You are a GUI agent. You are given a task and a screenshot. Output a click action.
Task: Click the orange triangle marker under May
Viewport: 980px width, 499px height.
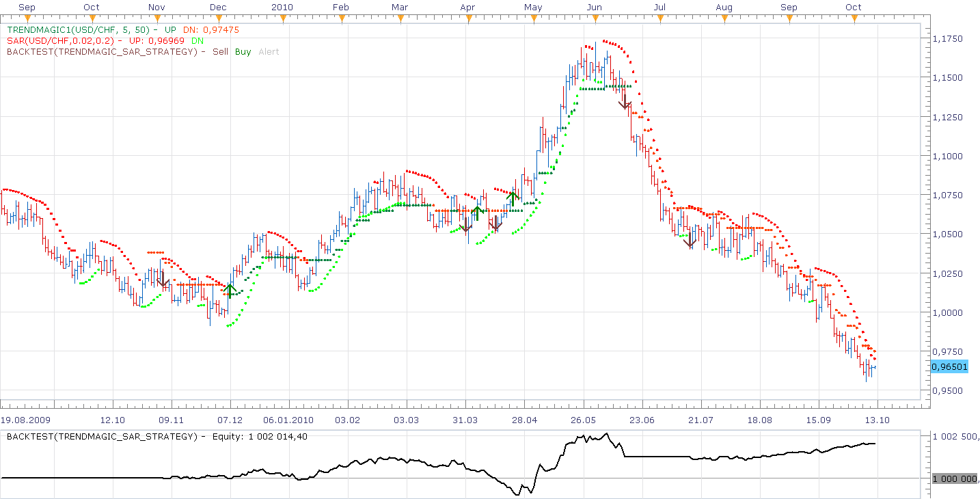[x=533, y=18]
